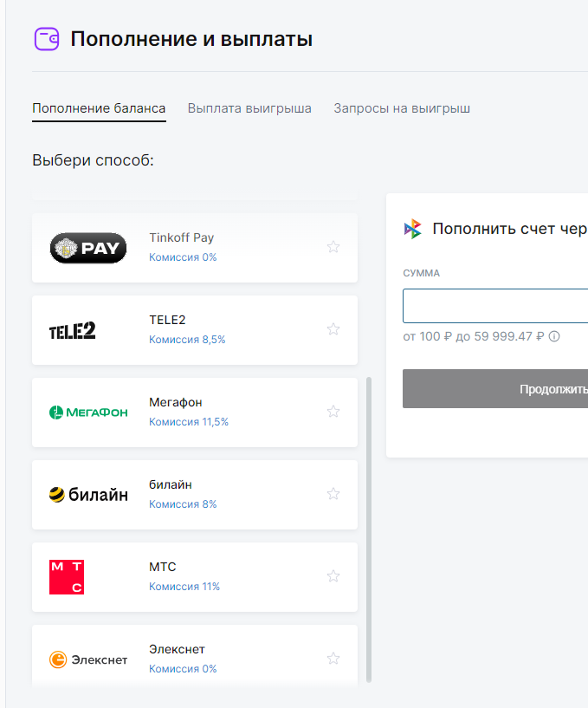
Task: Open Запросы на выигрыш tab
Action: click(402, 108)
